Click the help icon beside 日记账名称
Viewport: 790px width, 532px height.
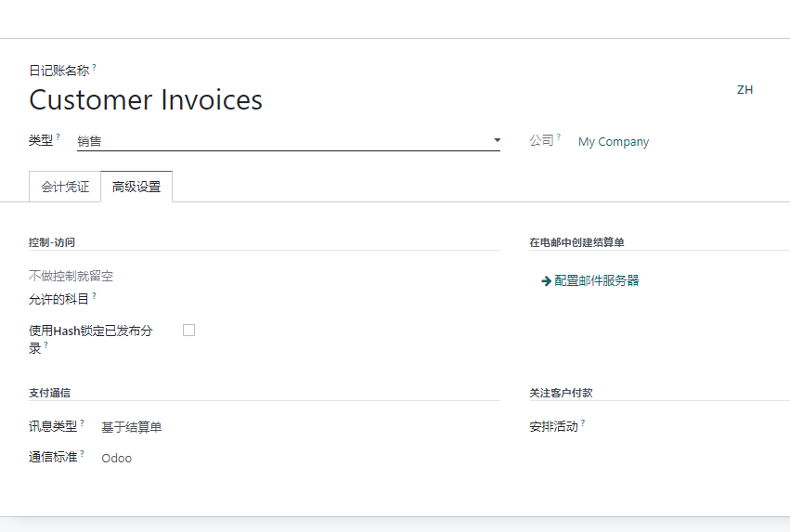pyautogui.click(x=94, y=67)
